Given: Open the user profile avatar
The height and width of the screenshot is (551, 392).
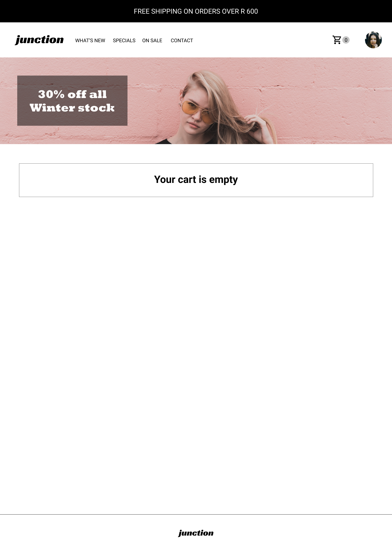Looking at the screenshot, I should 373,40.
